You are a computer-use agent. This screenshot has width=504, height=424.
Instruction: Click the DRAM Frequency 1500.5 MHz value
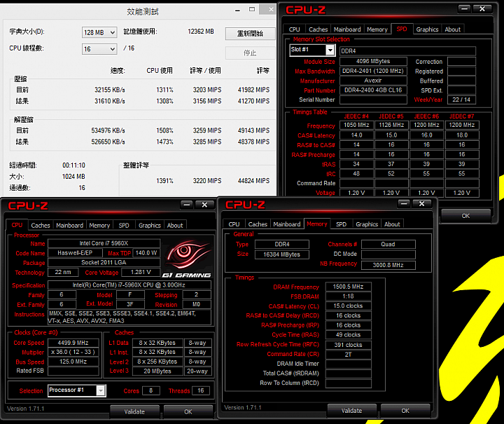click(348, 287)
